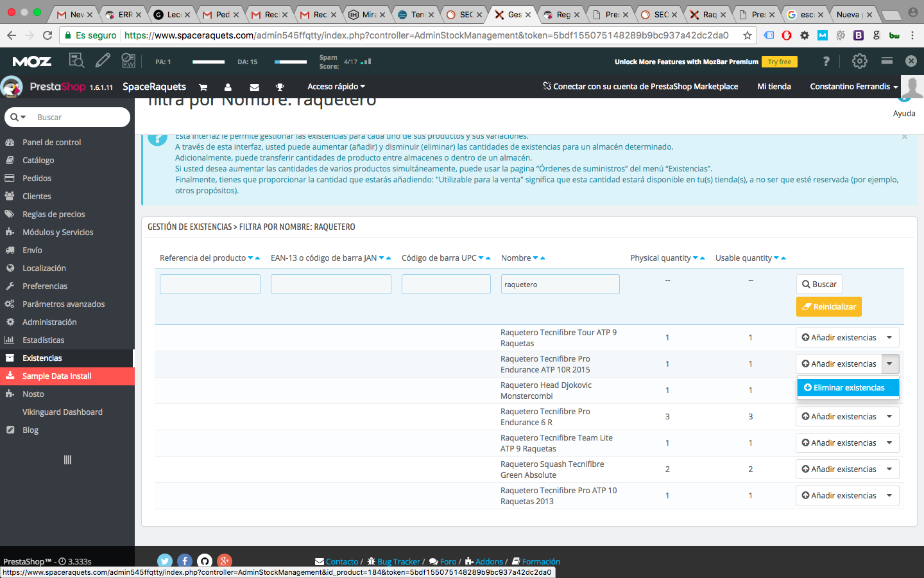The image size is (924, 578).
Task: Open the Acceso rápido dropdown
Action: [x=336, y=87]
